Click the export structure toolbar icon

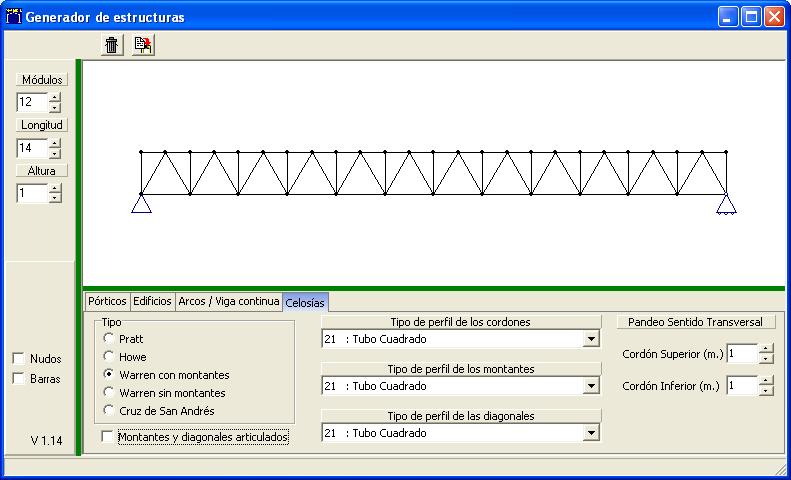pyautogui.click(x=142, y=45)
